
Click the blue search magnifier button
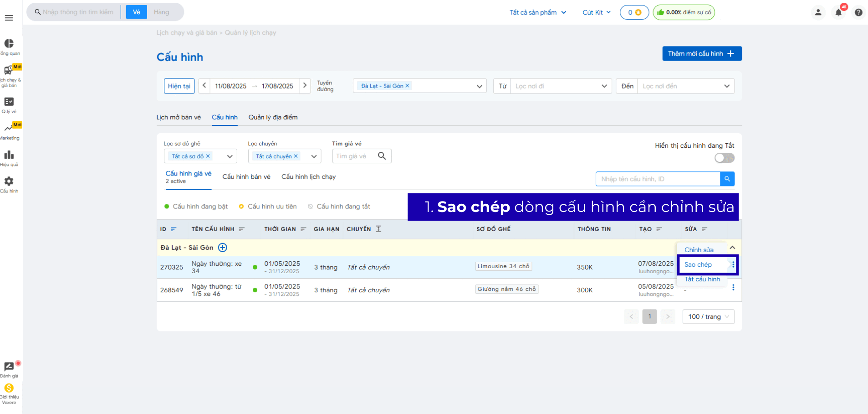point(727,179)
